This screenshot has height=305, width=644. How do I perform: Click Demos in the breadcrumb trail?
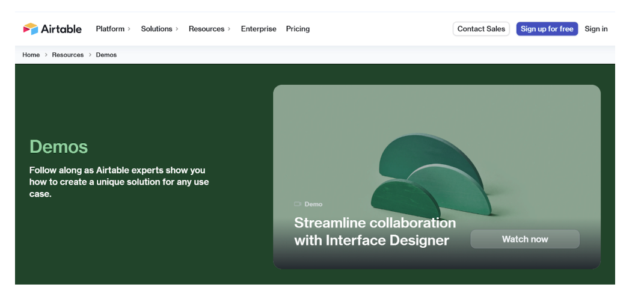pos(106,55)
